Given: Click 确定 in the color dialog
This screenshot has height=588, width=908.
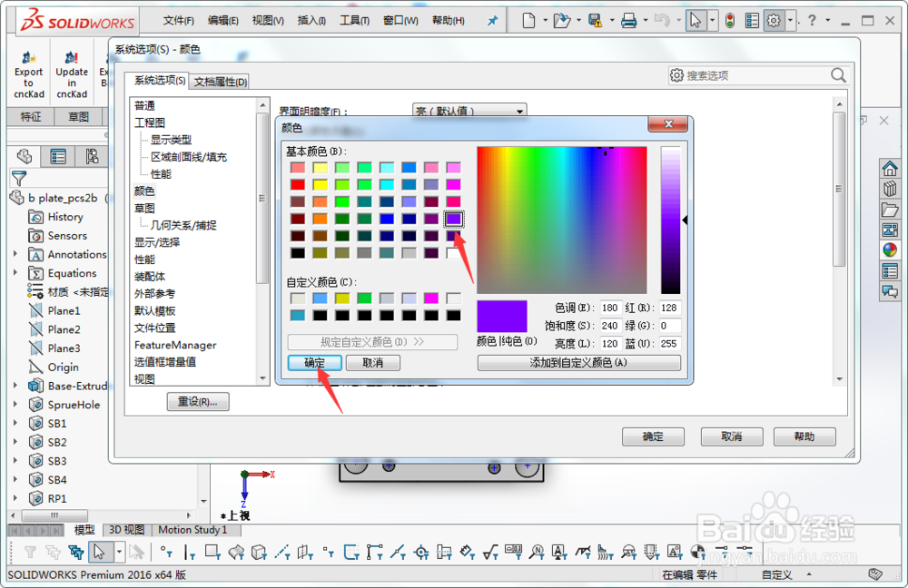Looking at the screenshot, I should 314,363.
